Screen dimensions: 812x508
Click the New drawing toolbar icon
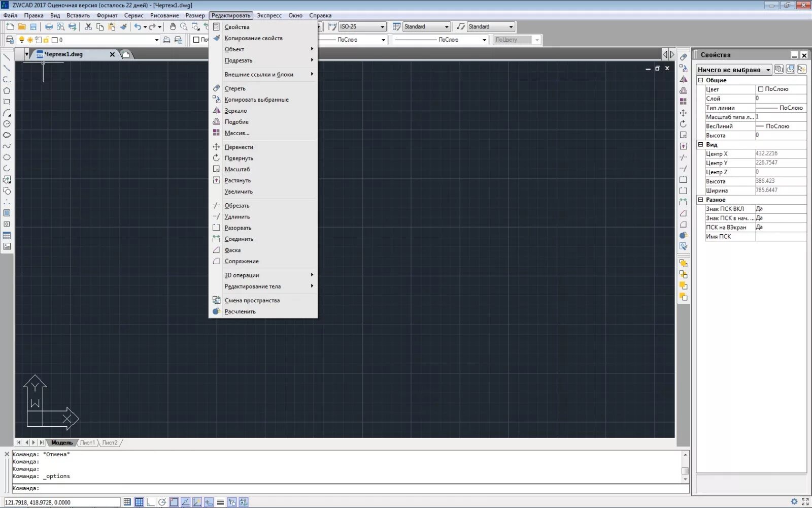point(10,26)
